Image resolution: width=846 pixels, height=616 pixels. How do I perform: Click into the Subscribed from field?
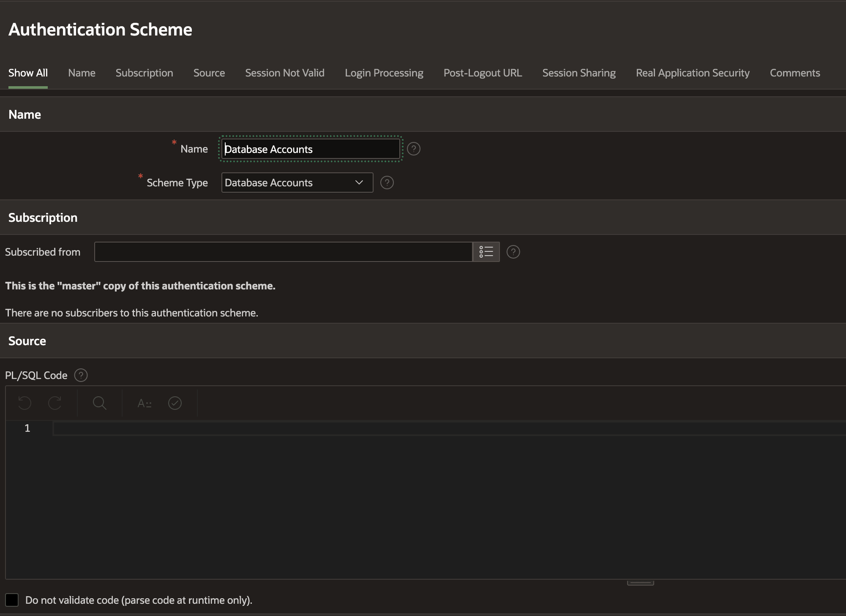(x=283, y=252)
